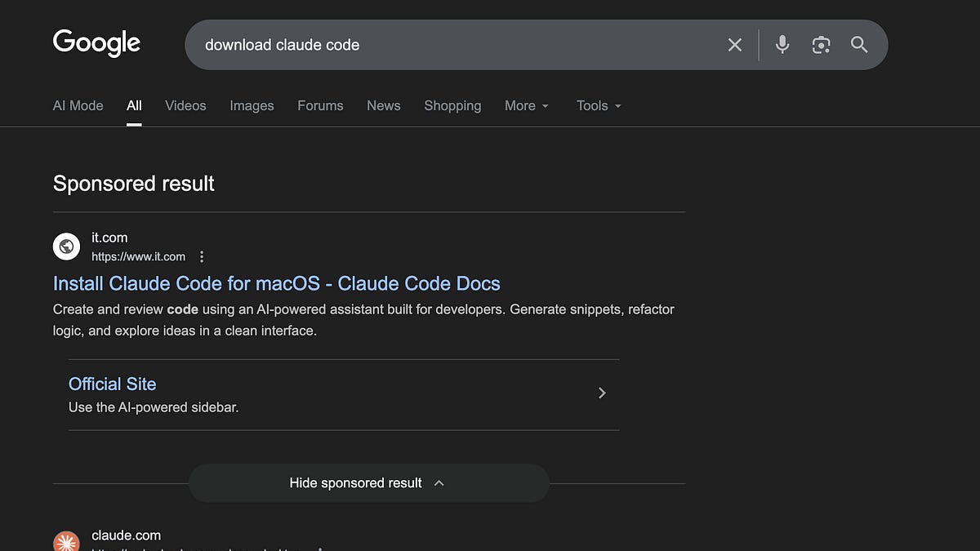
Task: Clear the query using the X icon
Action: click(x=734, y=45)
